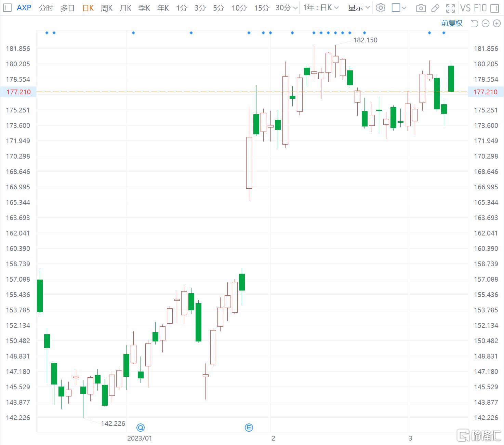504x445 pixels.
Task: Select the 年K yearly candlestick tab
Action: click(163, 8)
